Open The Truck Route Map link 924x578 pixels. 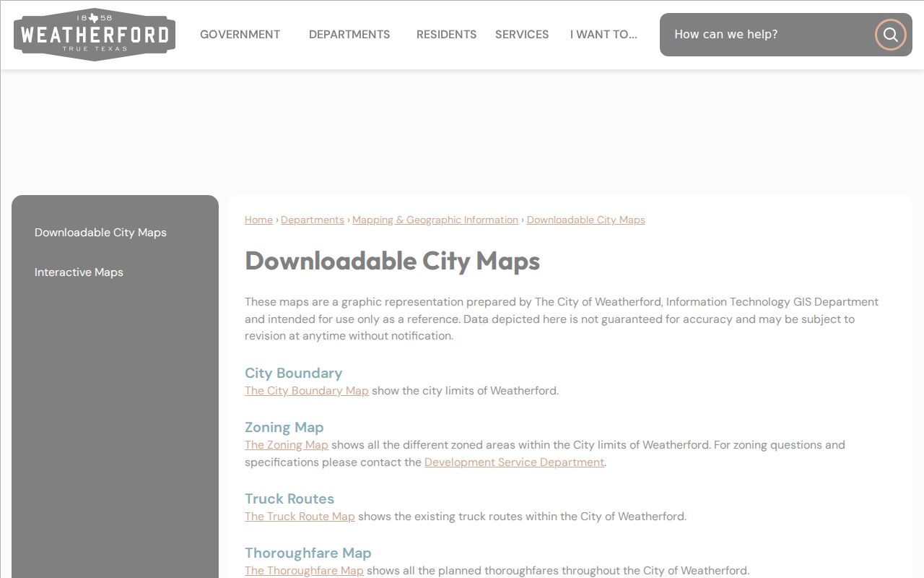300,517
